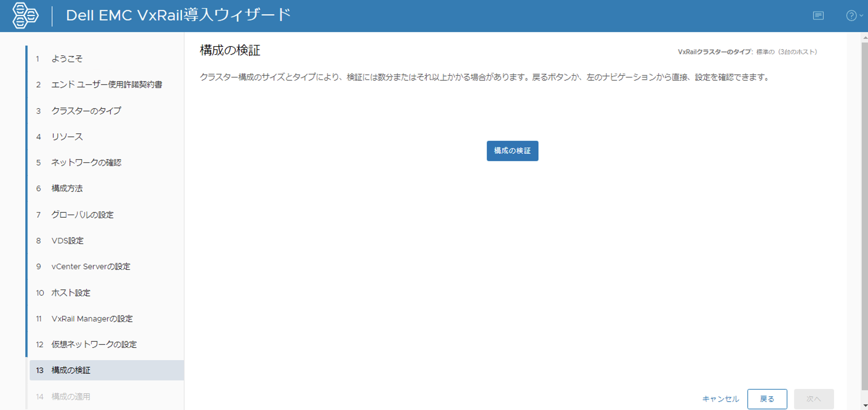
Task: Click the 戻る back button
Action: (x=767, y=399)
